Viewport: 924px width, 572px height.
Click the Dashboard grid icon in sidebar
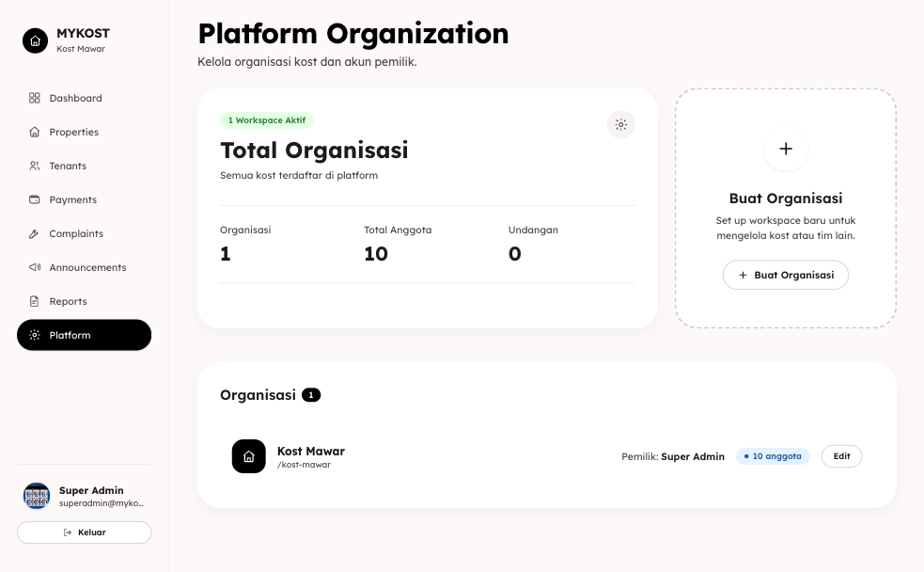tap(35, 98)
